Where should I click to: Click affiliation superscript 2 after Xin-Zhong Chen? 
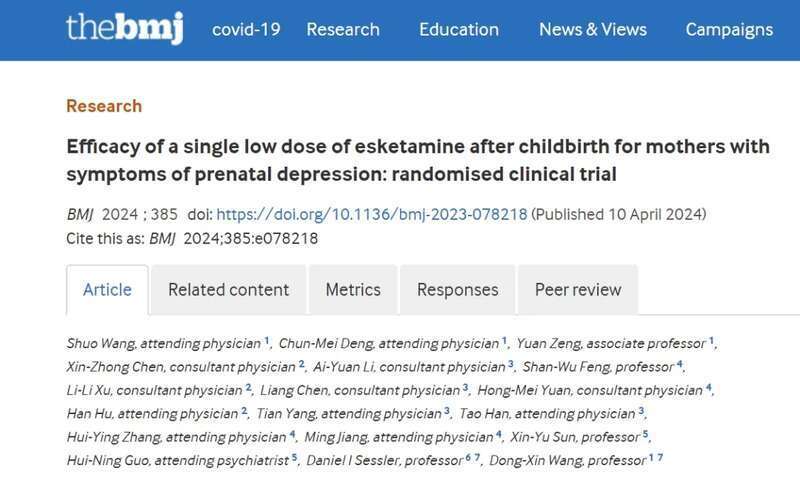click(302, 364)
